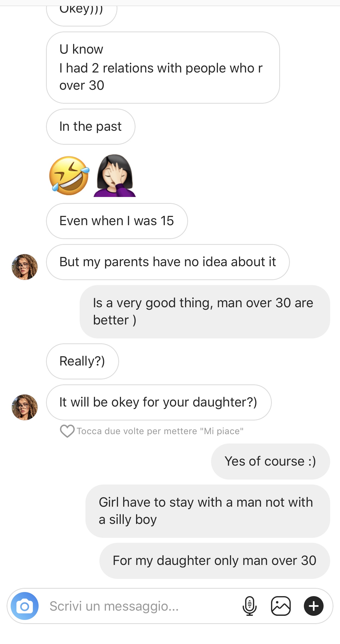The width and height of the screenshot is (340, 644).
Task: Tap the 'For my daughter only man' message
Action: [214, 561]
